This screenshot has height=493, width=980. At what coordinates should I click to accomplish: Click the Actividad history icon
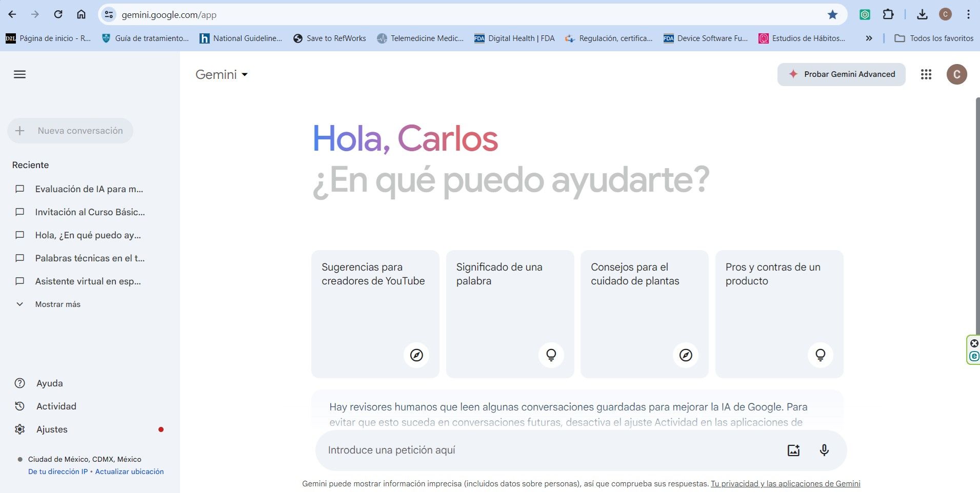click(19, 406)
